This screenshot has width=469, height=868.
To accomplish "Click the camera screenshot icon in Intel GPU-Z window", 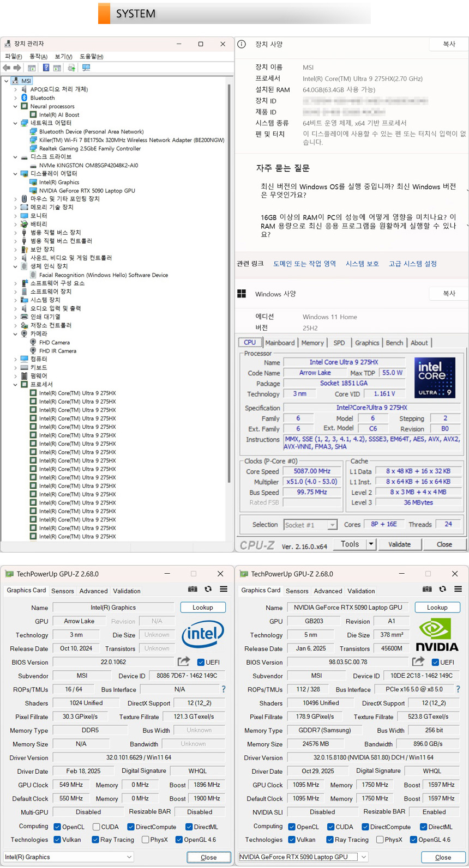I will point(193,589).
